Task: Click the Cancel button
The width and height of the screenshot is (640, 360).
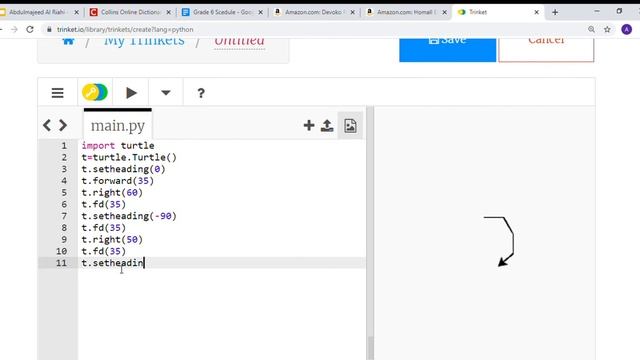Action: pos(546,50)
